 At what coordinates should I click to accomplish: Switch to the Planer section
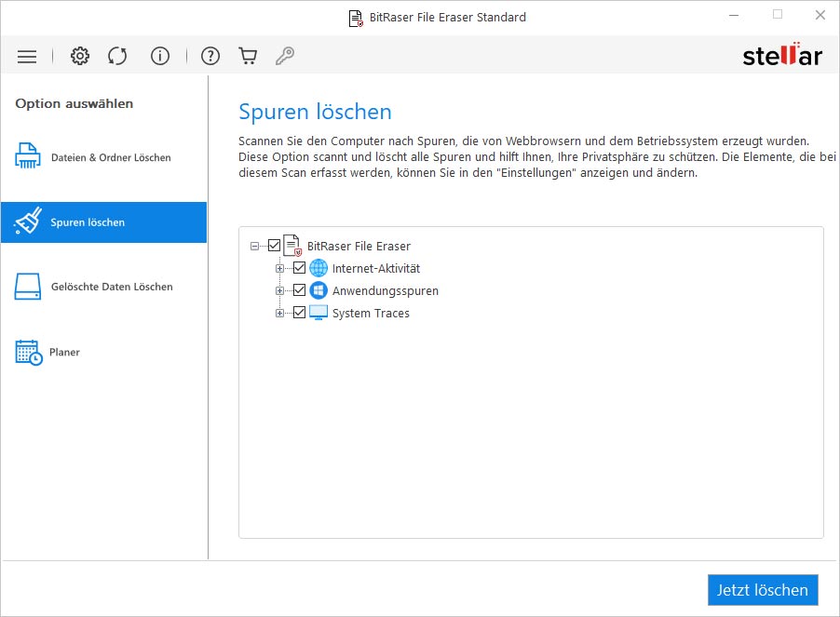[65, 352]
